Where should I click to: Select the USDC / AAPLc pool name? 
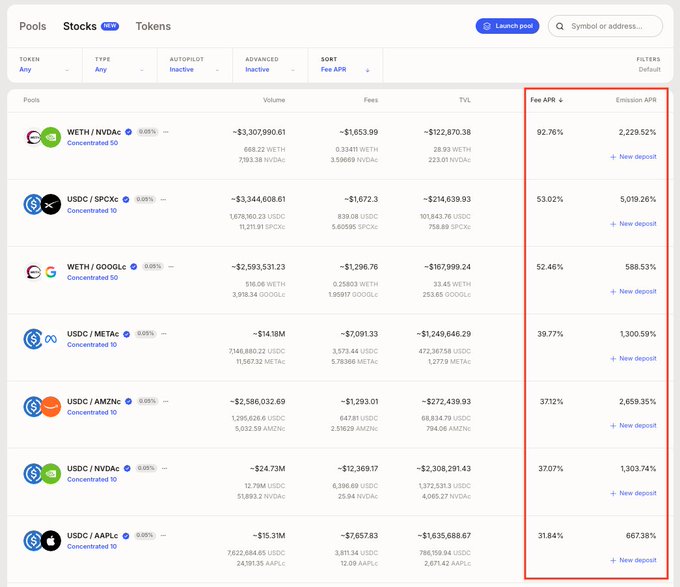(x=92, y=536)
